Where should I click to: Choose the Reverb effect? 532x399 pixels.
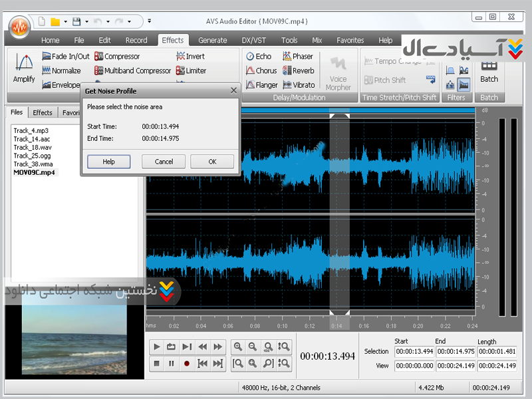pos(298,70)
